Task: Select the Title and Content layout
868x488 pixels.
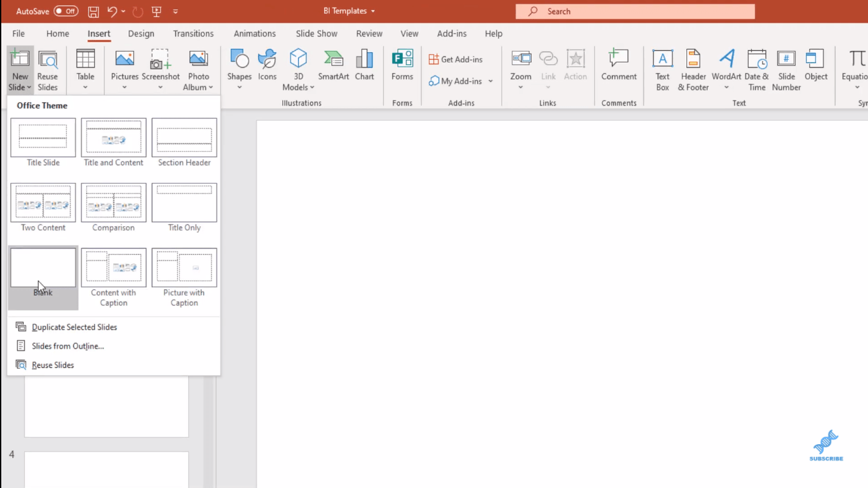Action: point(114,143)
